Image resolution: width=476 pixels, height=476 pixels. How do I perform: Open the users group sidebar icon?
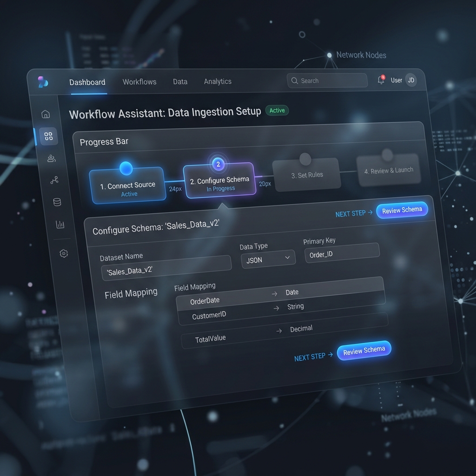(51, 159)
